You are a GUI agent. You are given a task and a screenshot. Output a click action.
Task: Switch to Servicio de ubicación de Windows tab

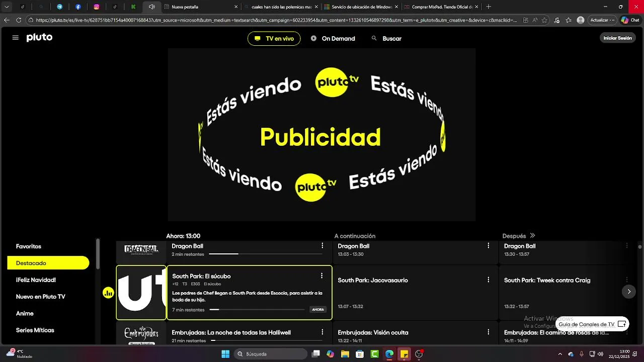[x=361, y=7]
